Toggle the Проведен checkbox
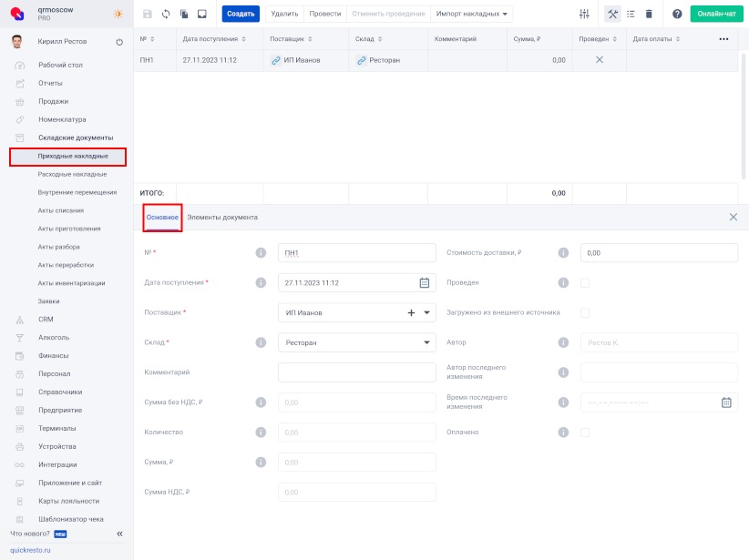 pos(585,282)
